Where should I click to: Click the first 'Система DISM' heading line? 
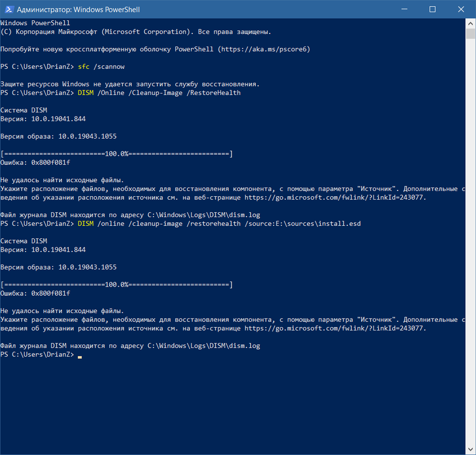[x=24, y=110]
